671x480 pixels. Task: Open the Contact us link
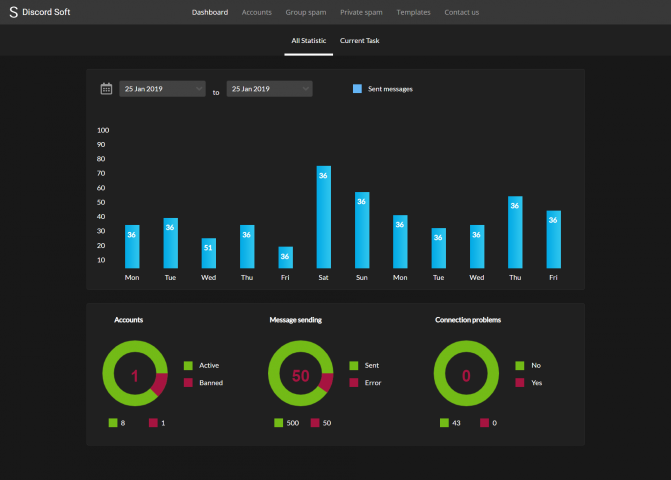coord(461,12)
